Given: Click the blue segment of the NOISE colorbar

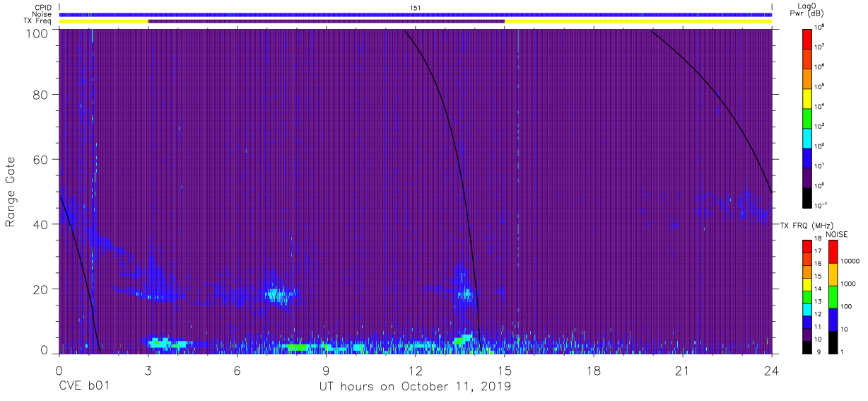Looking at the screenshot, I should coord(833,320).
